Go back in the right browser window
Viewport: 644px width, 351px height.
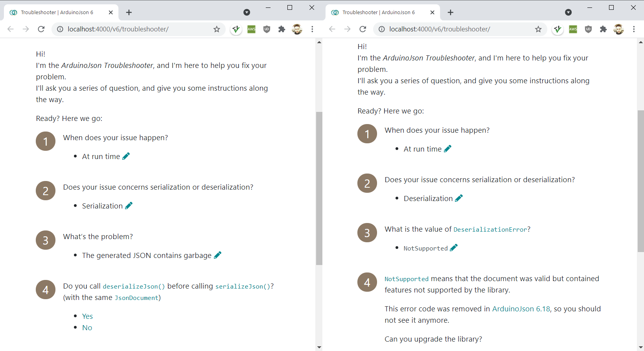[x=332, y=29]
